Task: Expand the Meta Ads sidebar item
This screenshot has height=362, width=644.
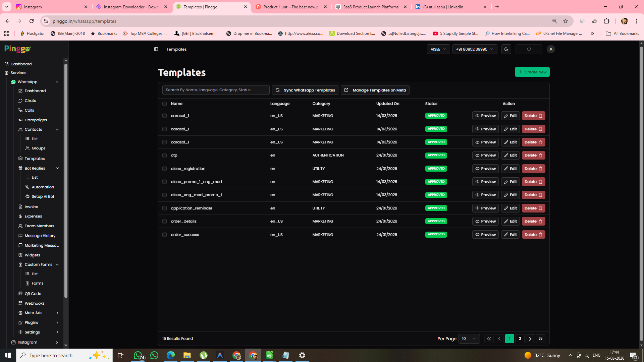Action: pos(34,312)
